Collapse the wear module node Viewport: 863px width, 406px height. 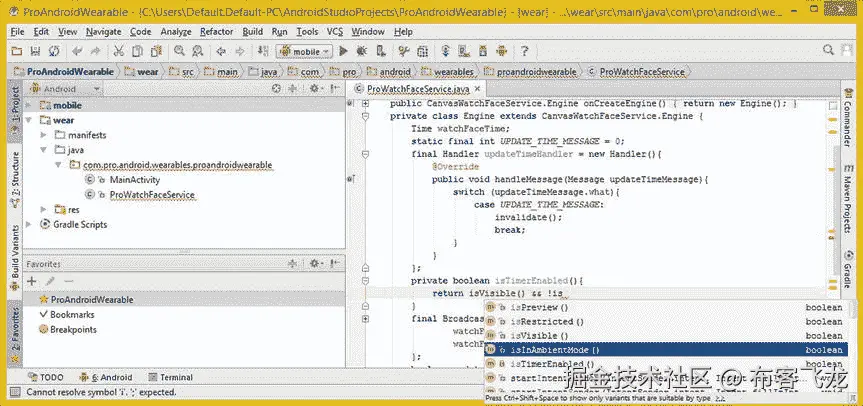[x=29, y=120]
